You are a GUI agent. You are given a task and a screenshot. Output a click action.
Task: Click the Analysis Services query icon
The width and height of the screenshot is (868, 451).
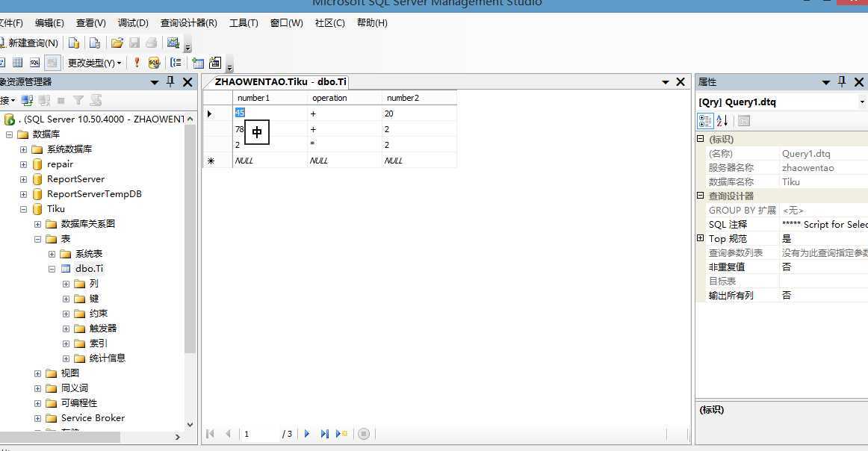[x=95, y=43]
